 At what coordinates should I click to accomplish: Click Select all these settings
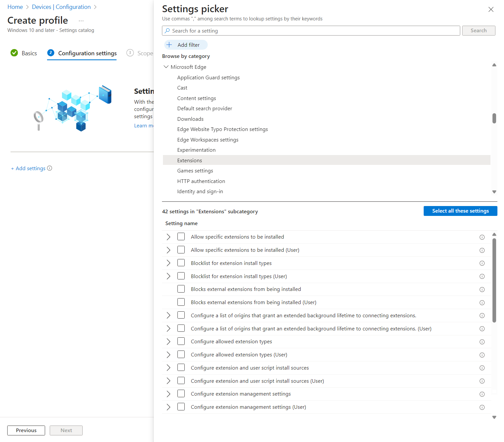(460, 211)
